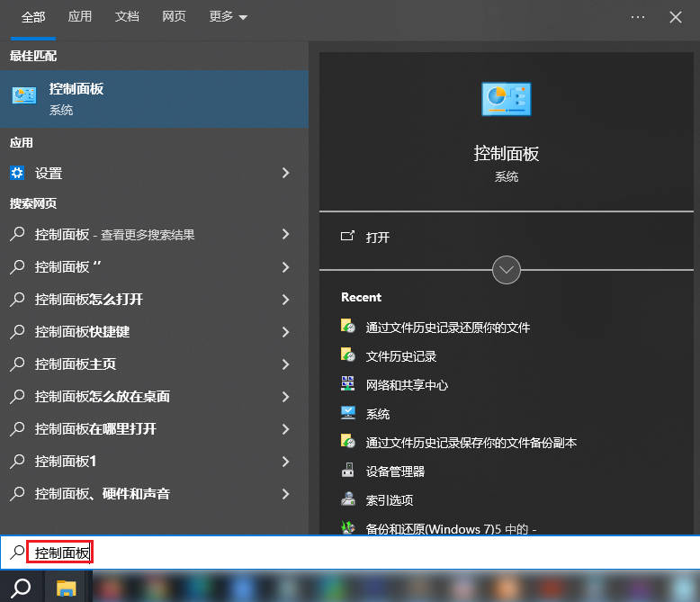Open recent item 文件历史记录

click(x=401, y=356)
